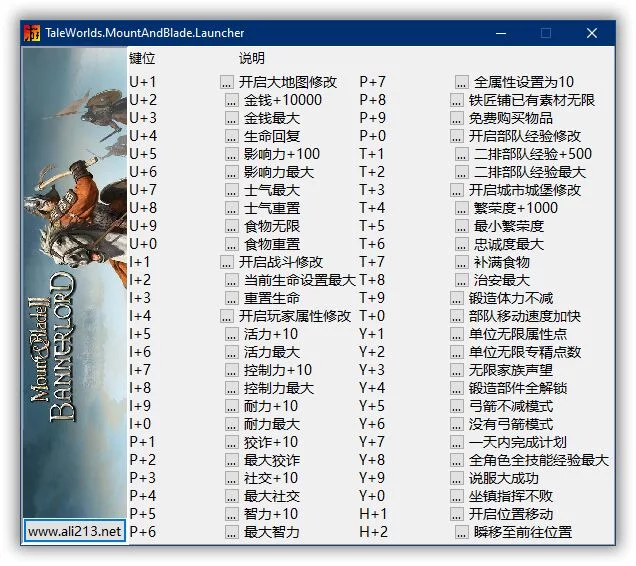Enable the 开启玩家属性修改 checkbox
Screen dimensions: 636x566
tap(227, 316)
